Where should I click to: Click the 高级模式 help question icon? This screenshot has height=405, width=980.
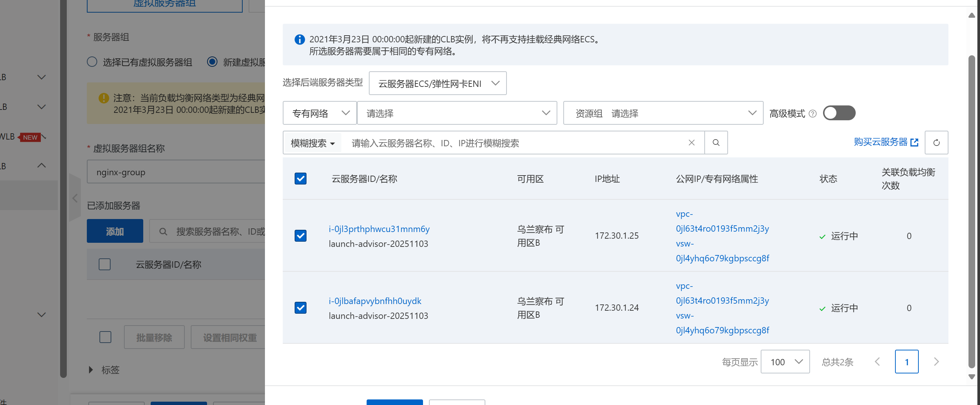(x=812, y=114)
